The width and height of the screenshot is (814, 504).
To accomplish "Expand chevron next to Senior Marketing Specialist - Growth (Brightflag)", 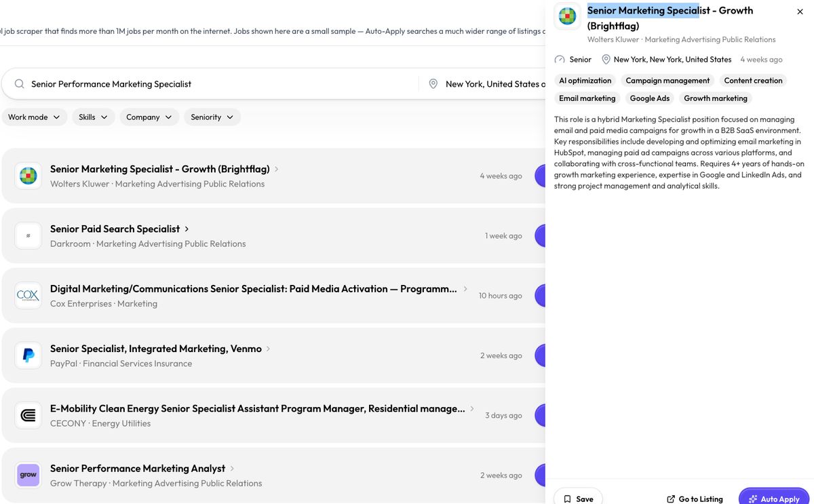I will coord(277,169).
